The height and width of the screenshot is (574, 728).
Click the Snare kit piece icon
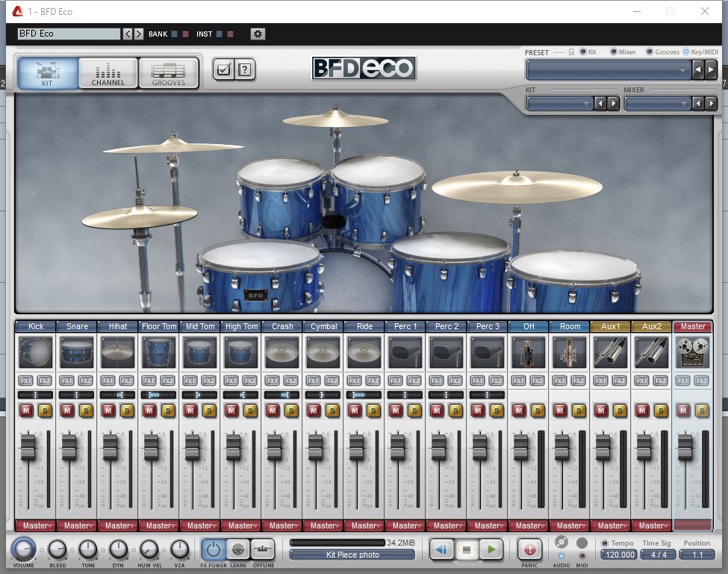pyautogui.click(x=77, y=352)
